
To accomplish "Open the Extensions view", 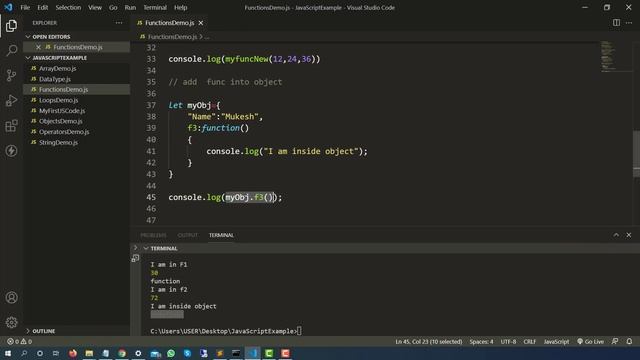I will click(11, 126).
